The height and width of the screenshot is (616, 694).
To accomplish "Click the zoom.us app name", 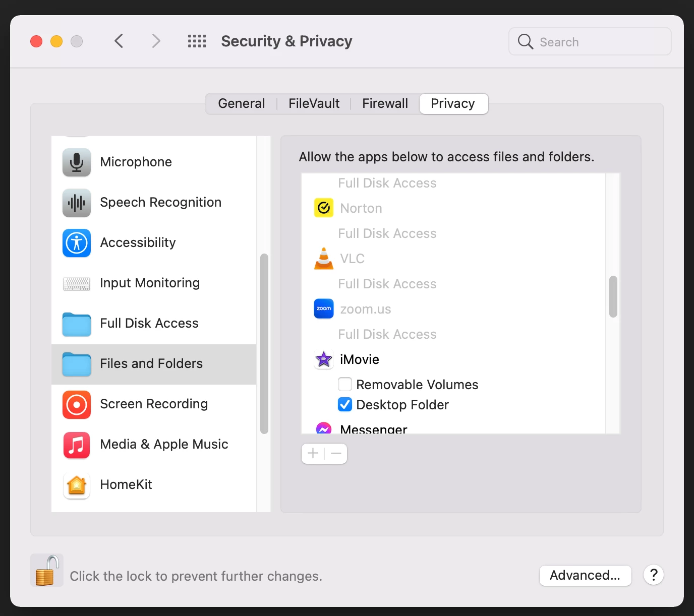I will tap(366, 309).
